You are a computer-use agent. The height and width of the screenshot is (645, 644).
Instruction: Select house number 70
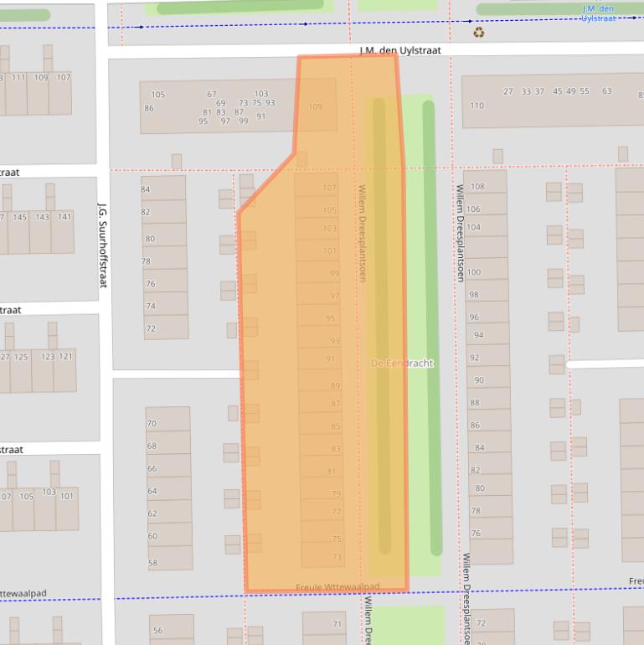coord(152,424)
